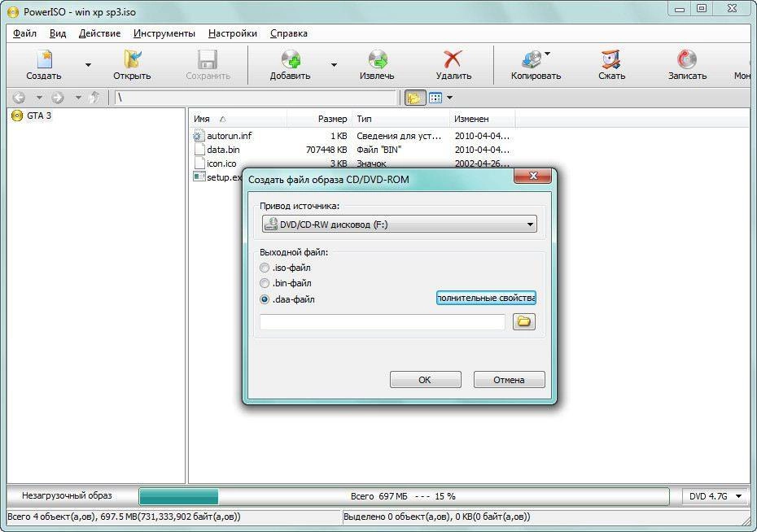Click the path address field

256,98
